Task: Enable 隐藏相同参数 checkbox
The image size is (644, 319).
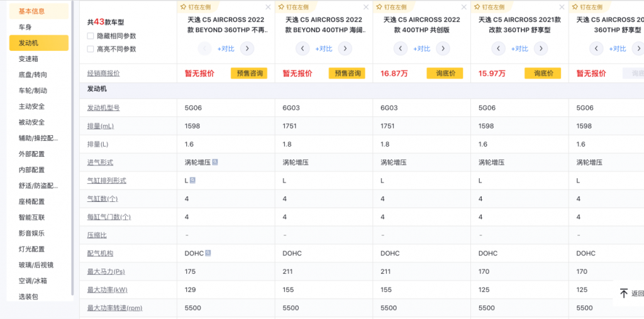Action: 91,36
